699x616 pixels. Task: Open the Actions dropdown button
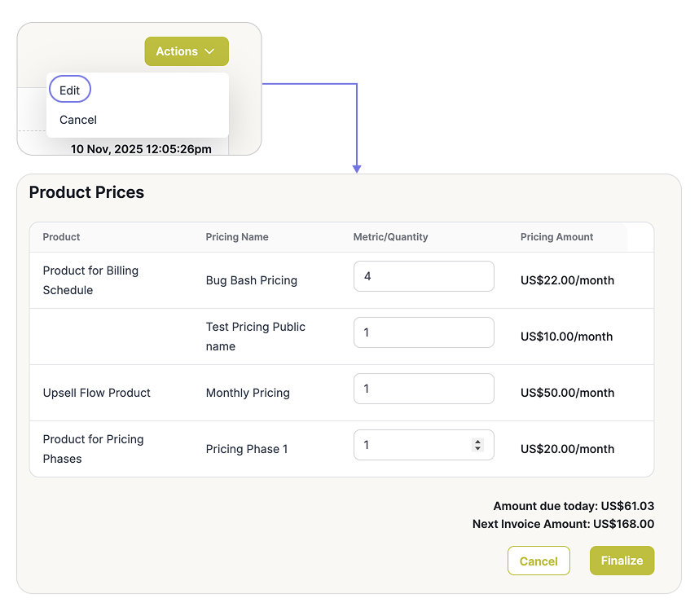pyautogui.click(x=186, y=51)
